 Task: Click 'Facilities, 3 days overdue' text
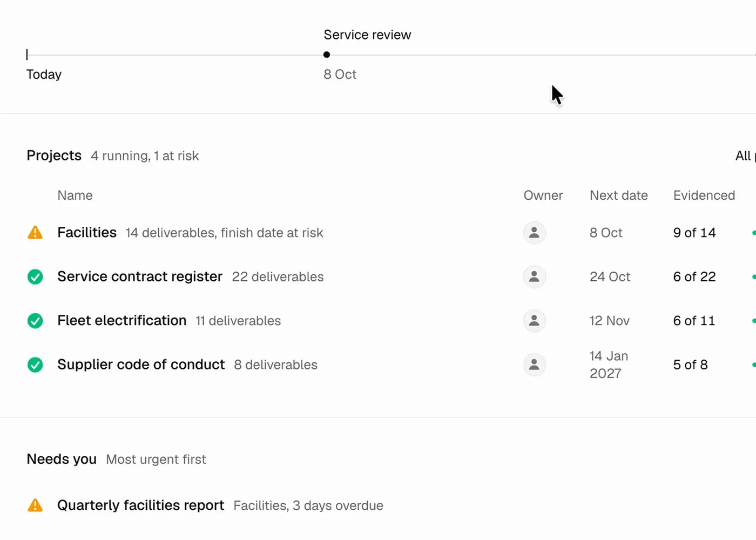coord(308,506)
